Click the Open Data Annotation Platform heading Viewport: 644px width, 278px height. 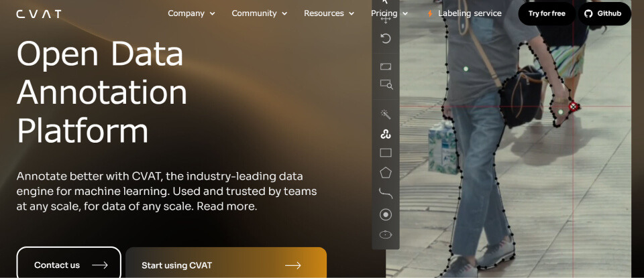click(x=102, y=92)
